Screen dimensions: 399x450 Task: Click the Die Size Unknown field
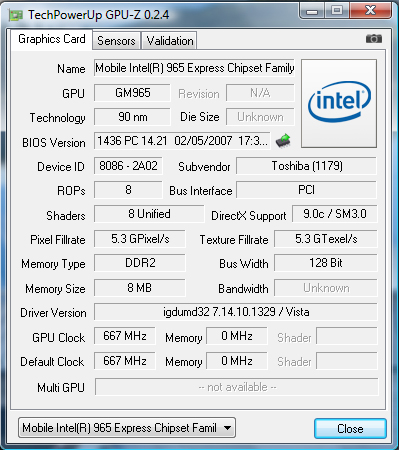260,117
